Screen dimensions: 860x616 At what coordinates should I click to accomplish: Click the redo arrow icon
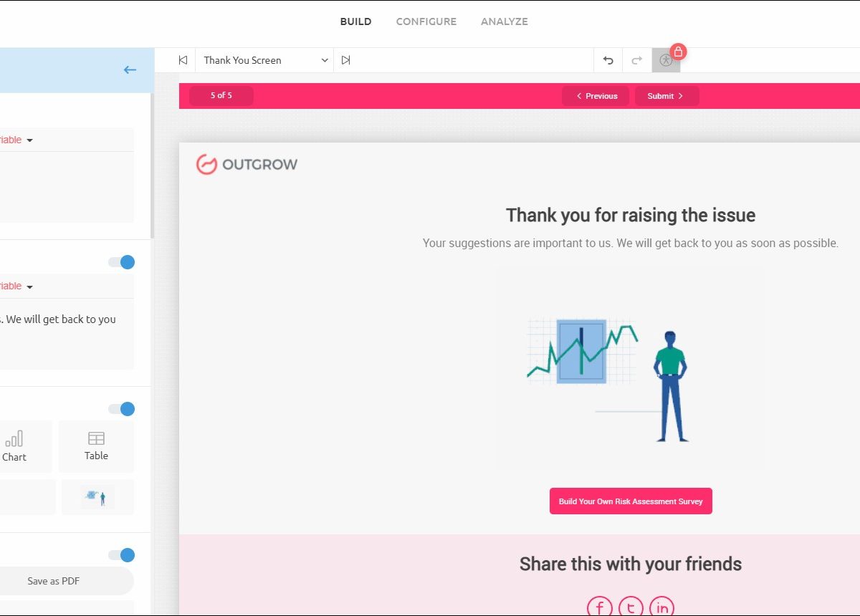(x=636, y=60)
